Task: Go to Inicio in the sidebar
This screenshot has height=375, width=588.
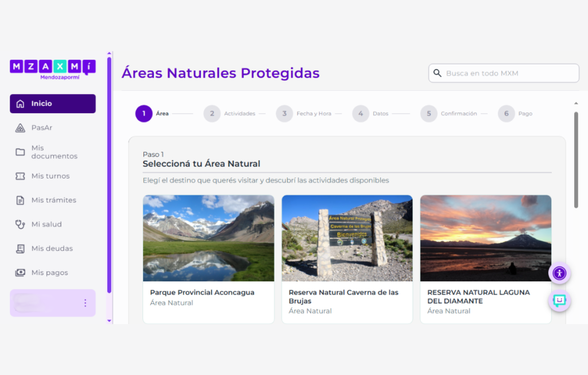Action: [52, 104]
